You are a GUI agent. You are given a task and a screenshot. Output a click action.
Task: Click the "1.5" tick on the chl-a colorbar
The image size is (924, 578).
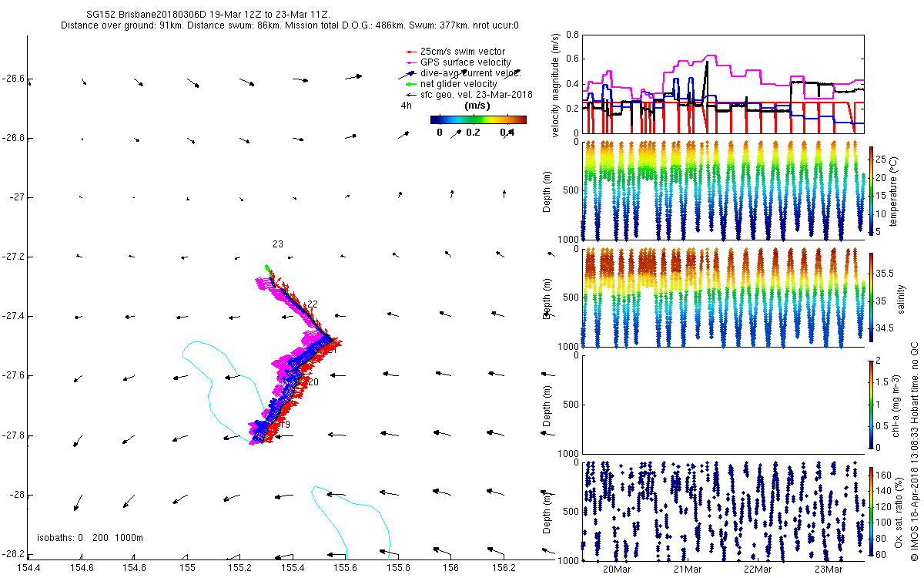pos(883,381)
